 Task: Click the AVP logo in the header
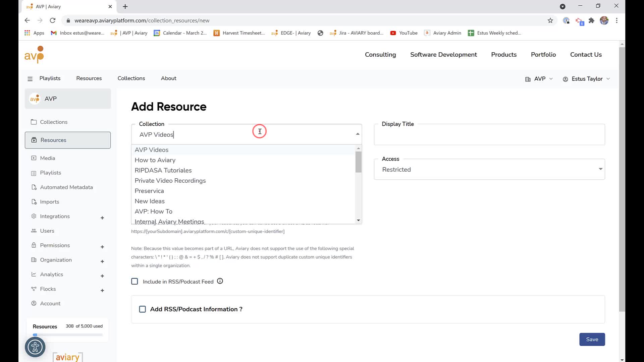pyautogui.click(x=34, y=55)
